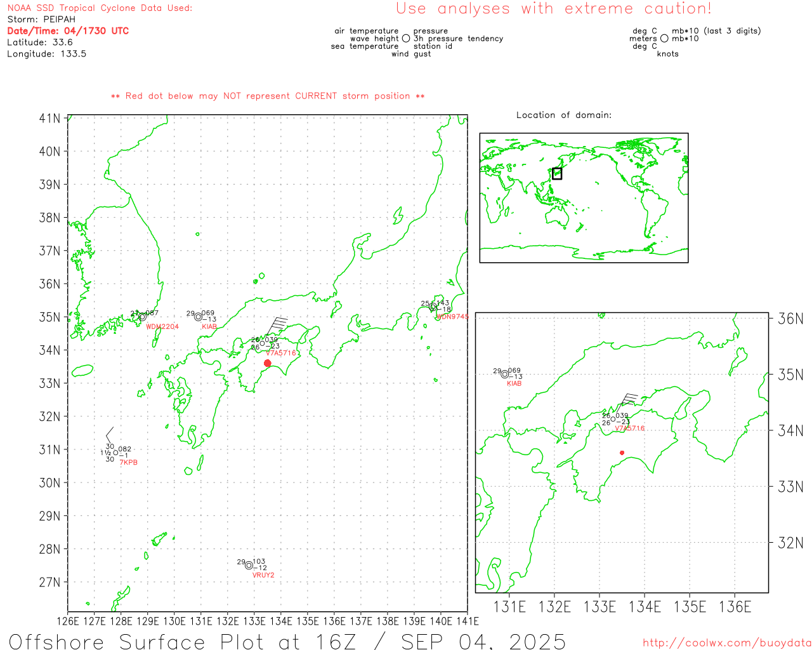The image size is (812, 650).
Task: Select the 'Date/Time: 04/1730 UTC' text
Action: click(x=68, y=30)
